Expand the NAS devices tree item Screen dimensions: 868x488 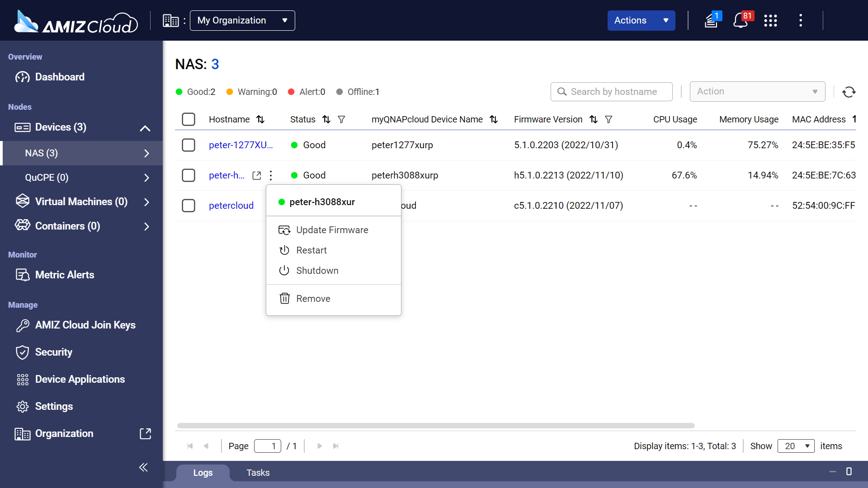(x=146, y=153)
